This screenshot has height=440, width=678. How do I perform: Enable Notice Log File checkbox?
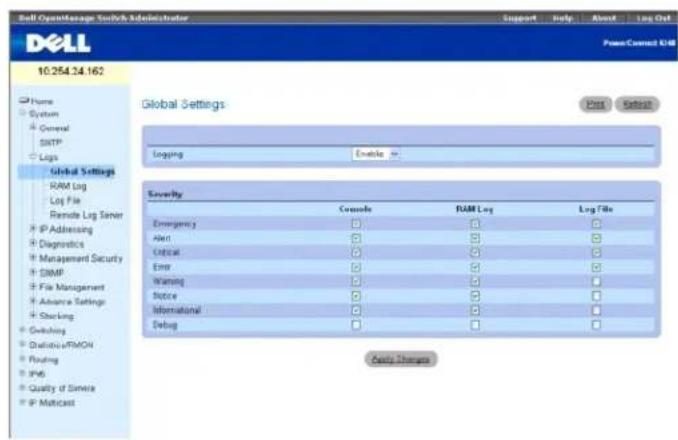[596, 296]
